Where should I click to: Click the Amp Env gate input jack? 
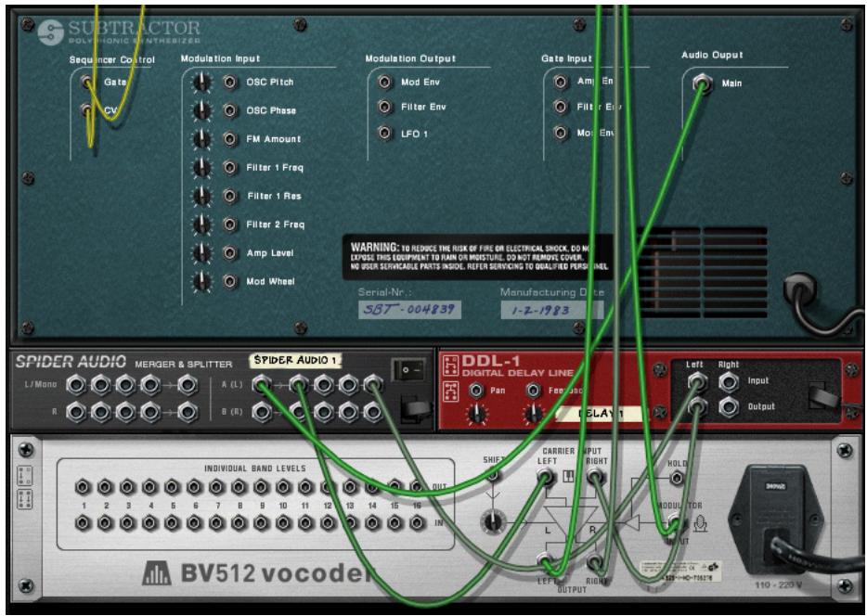tap(562, 83)
